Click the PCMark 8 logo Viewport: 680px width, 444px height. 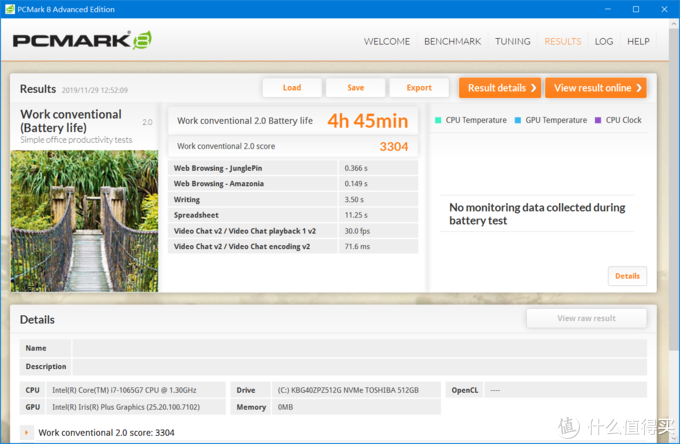(82, 41)
